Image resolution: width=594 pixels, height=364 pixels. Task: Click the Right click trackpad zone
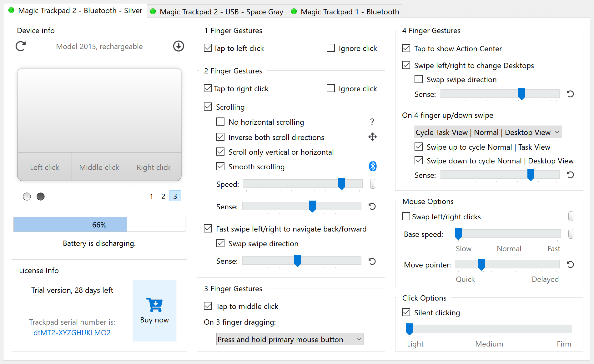tap(154, 167)
